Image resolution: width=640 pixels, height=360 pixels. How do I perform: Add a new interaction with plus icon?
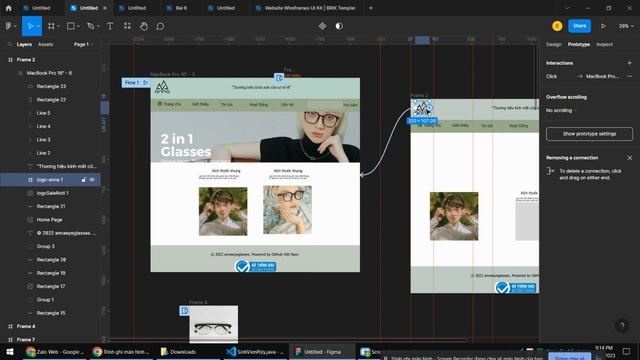(x=629, y=63)
